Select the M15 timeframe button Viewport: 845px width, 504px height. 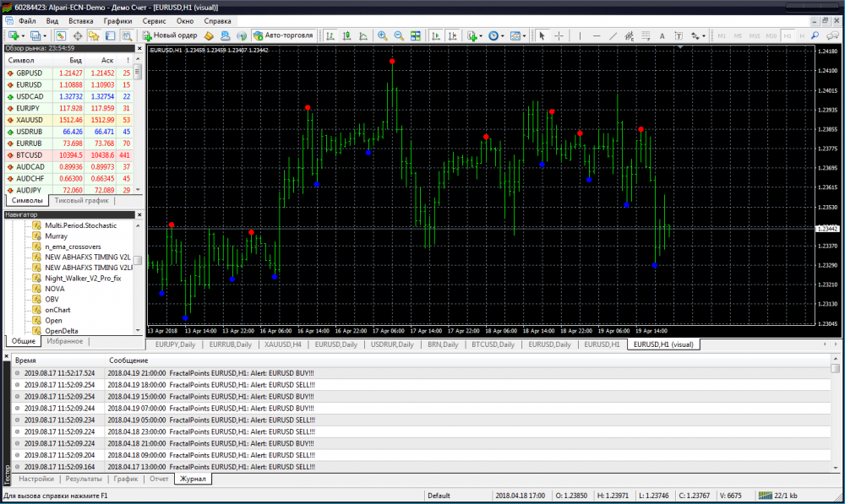755,36
